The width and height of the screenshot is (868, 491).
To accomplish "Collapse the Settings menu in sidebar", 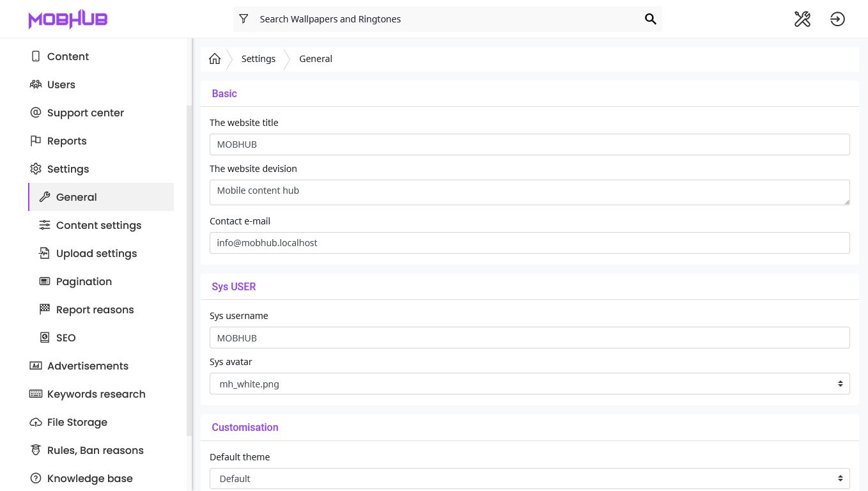I will point(68,169).
